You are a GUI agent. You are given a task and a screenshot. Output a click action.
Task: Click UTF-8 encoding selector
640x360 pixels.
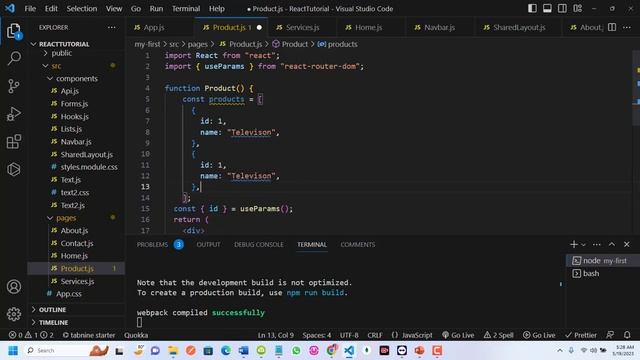pos(349,335)
